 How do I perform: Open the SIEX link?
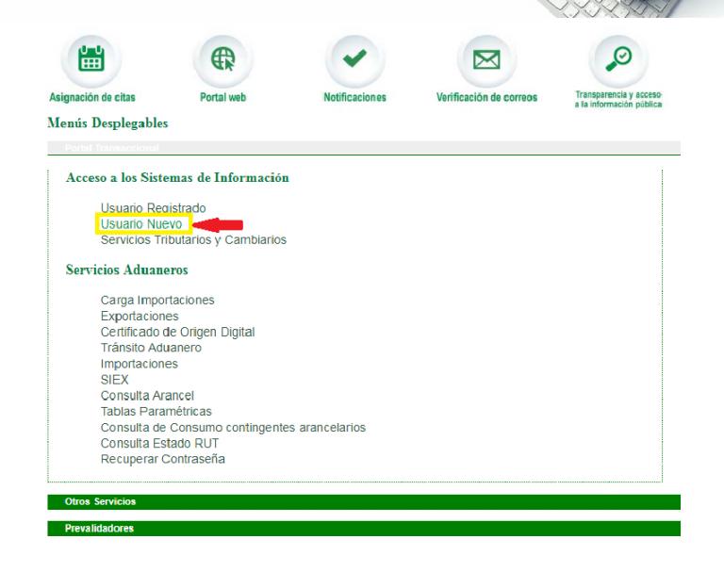coord(115,380)
